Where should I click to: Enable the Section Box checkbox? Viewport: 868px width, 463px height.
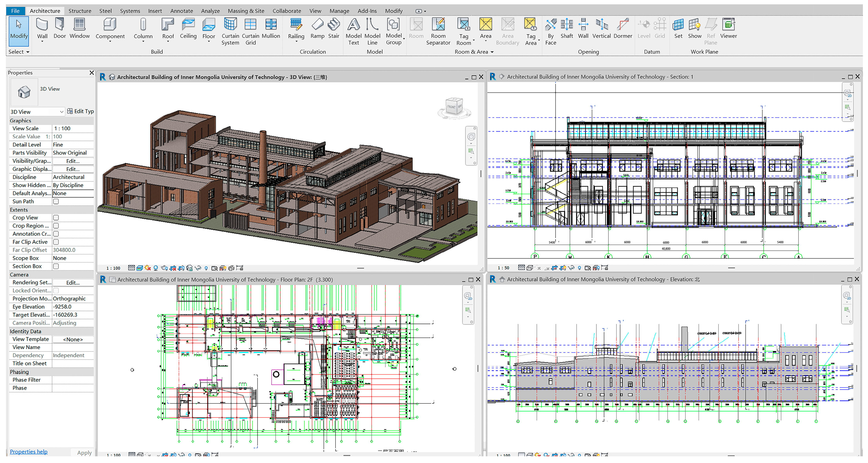pos(56,266)
